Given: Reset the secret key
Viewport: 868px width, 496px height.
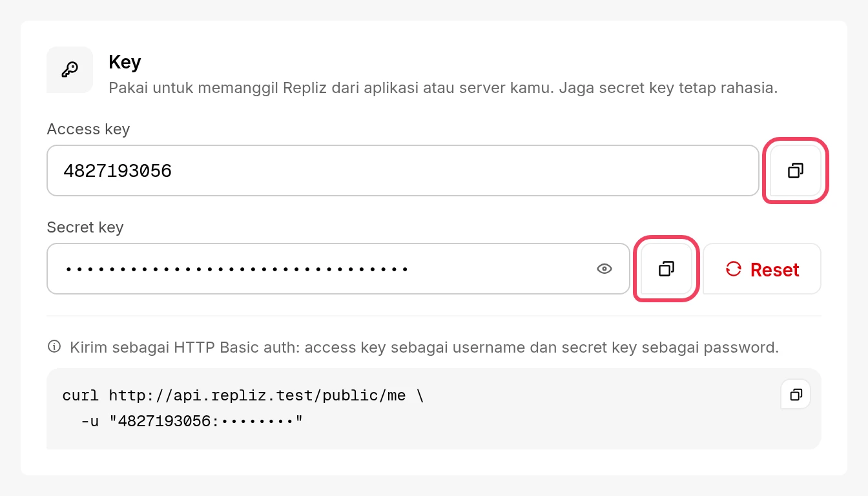Looking at the screenshot, I should pyautogui.click(x=762, y=269).
